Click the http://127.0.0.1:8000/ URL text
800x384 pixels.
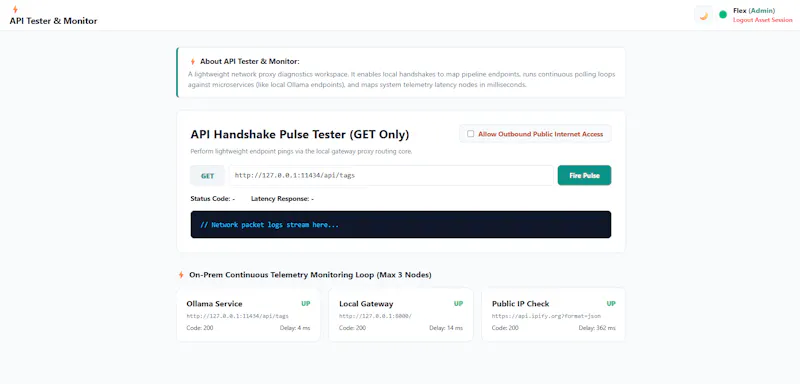coord(375,316)
